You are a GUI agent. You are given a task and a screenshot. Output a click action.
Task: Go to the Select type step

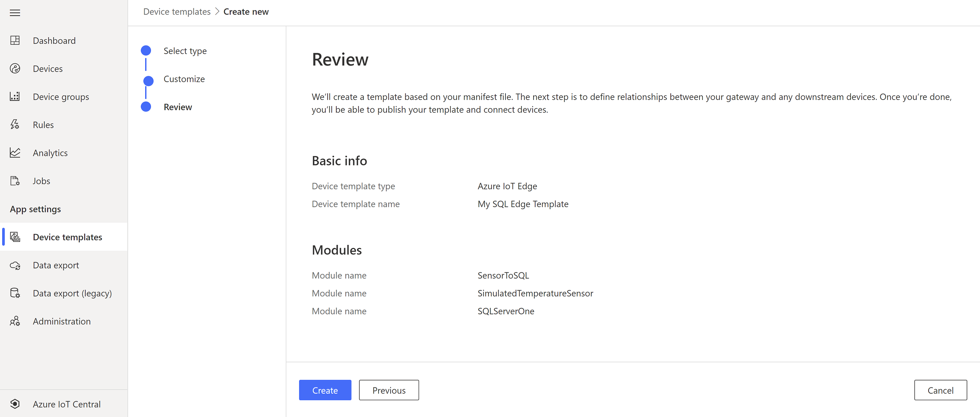pyautogui.click(x=185, y=51)
